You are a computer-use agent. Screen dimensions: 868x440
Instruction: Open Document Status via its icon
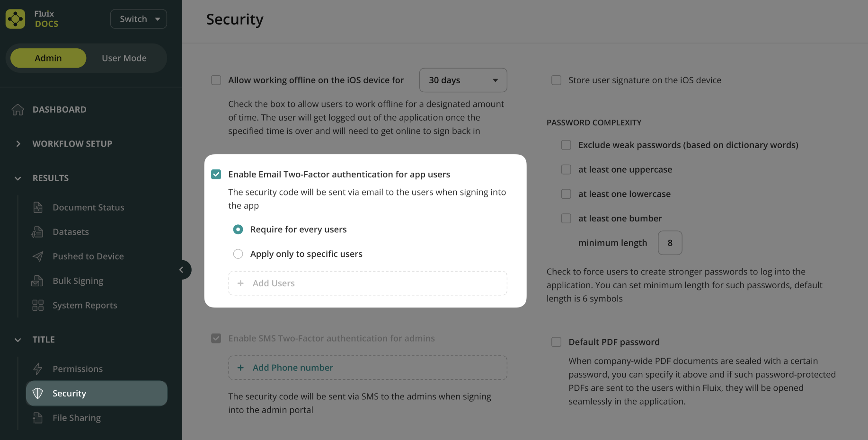(38, 207)
